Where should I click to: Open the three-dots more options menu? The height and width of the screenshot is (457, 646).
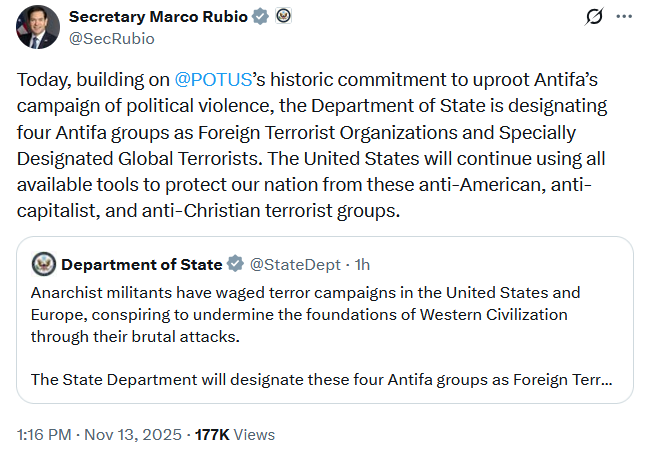point(624,17)
